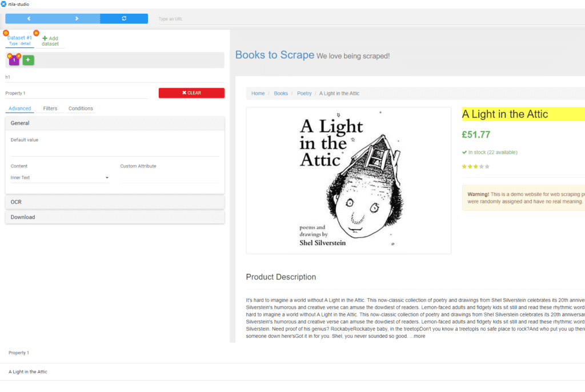Click Add dataset
Viewport: 585px width, 392px height.
tap(50, 41)
